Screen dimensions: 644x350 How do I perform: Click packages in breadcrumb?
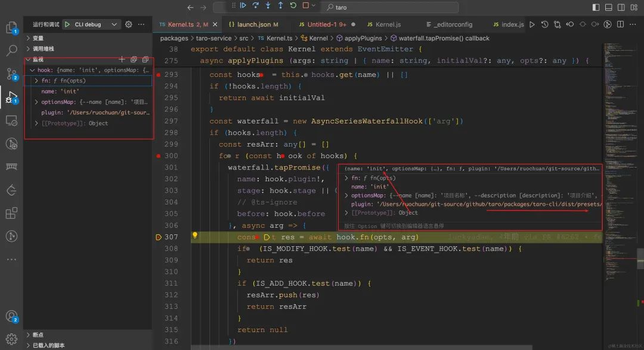point(174,38)
